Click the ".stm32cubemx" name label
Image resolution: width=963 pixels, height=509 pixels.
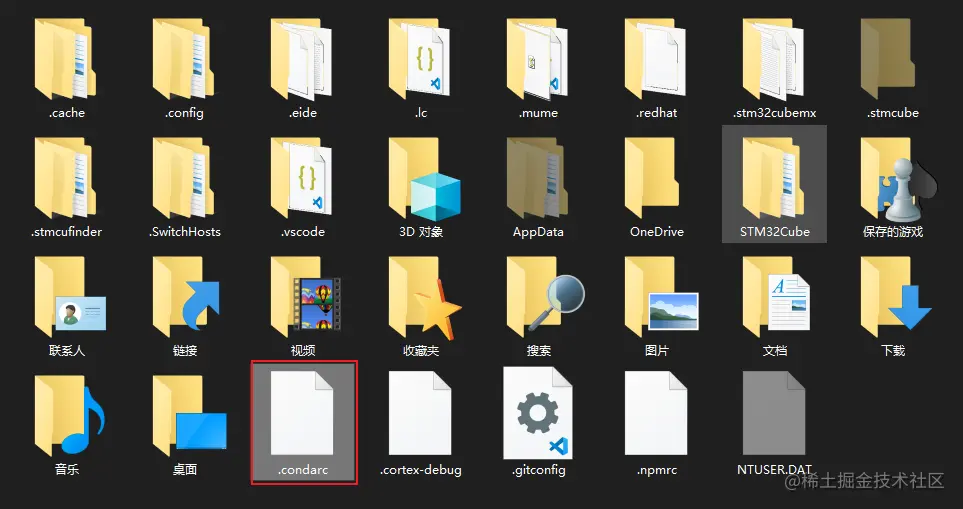tap(774, 113)
